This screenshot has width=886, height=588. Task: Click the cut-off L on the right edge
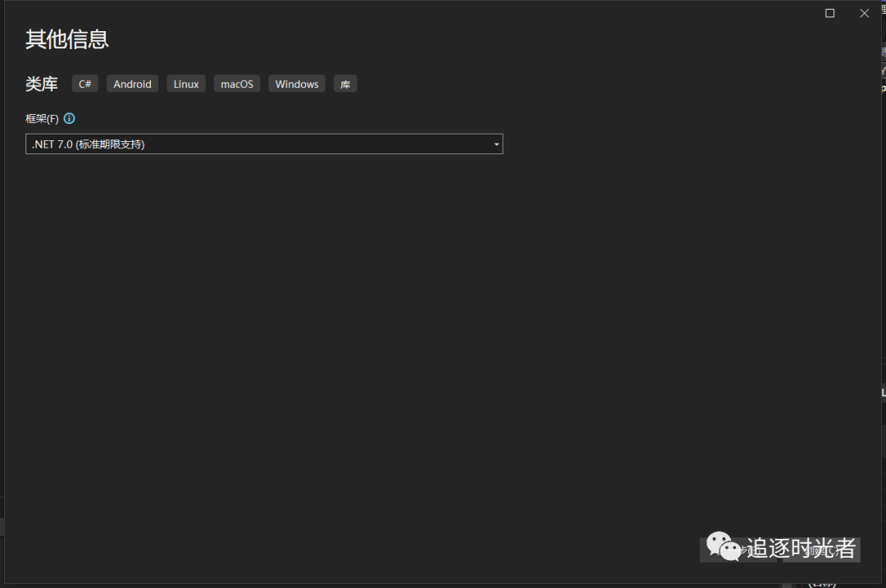click(884, 393)
